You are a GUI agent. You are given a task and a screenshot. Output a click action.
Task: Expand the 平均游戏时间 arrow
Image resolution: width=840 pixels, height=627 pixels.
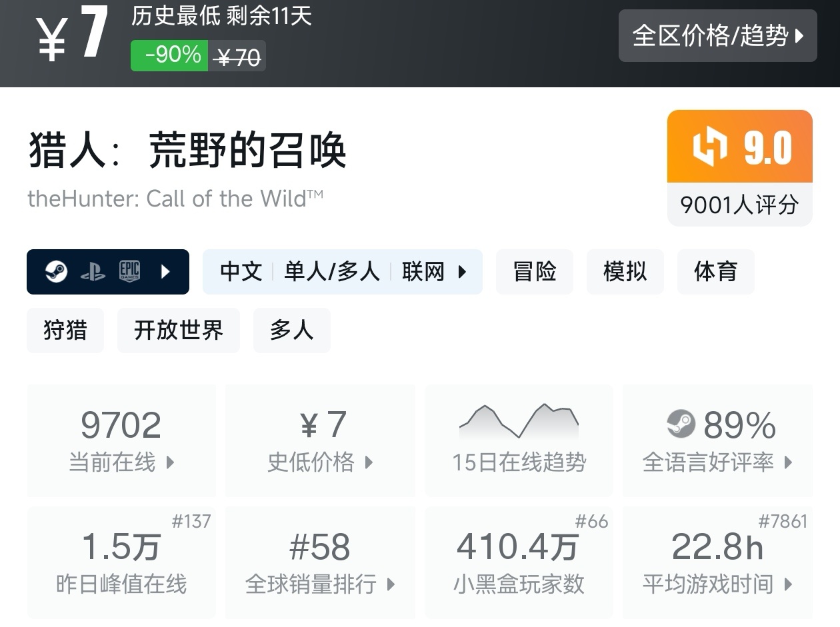point(789,585)
